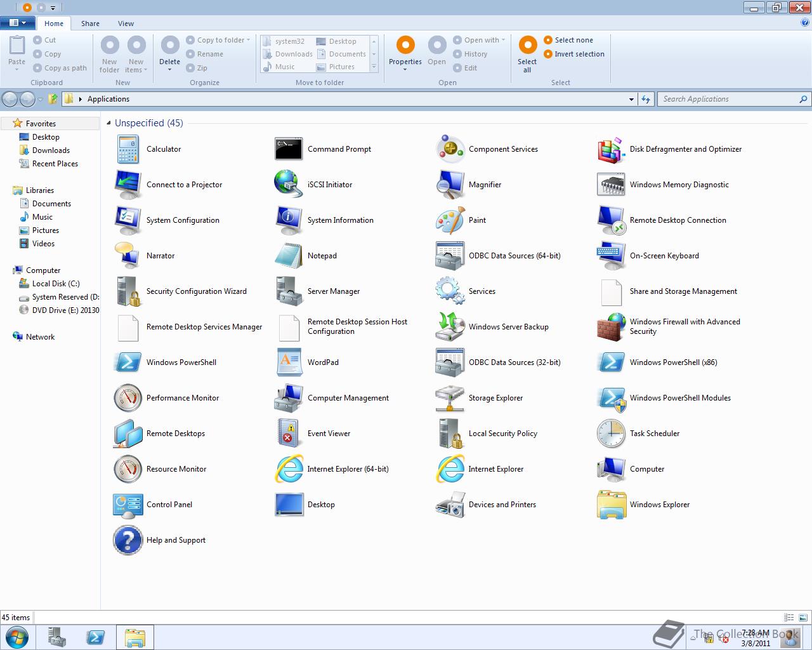Image resolution: width=812 pixels, height=650 pixels.
Task: Select the Task Scheduler clock icon
Action: coord(612,434)
